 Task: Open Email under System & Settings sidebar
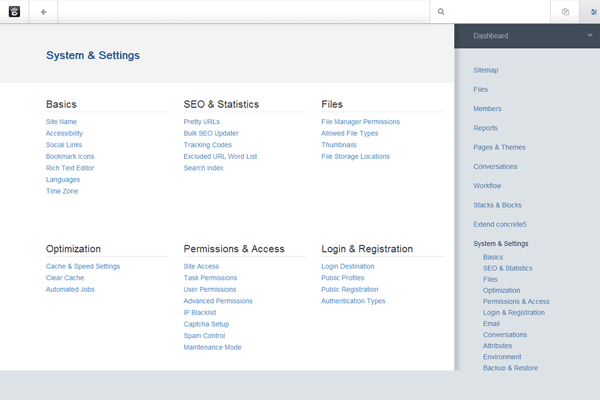click(491, 323)
